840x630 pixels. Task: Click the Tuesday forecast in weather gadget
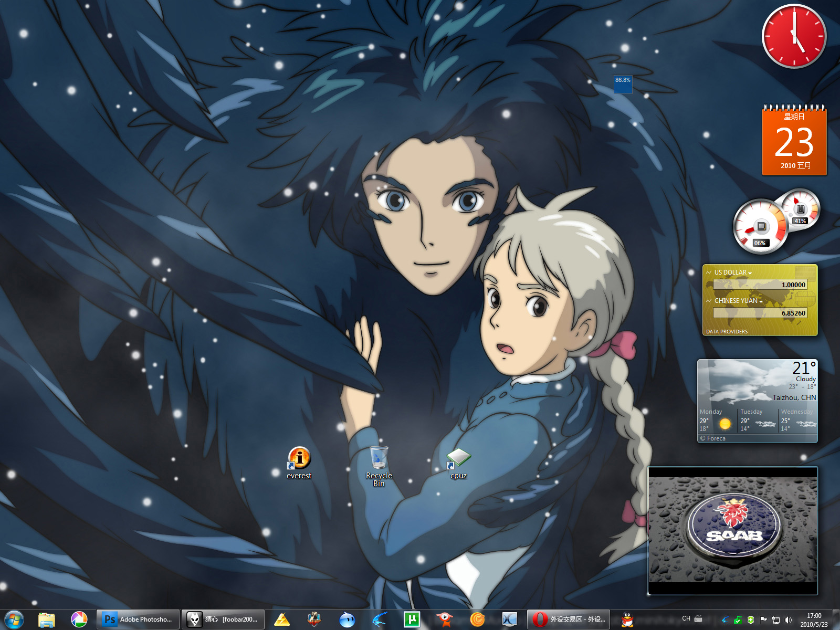[x=758, y=420]
